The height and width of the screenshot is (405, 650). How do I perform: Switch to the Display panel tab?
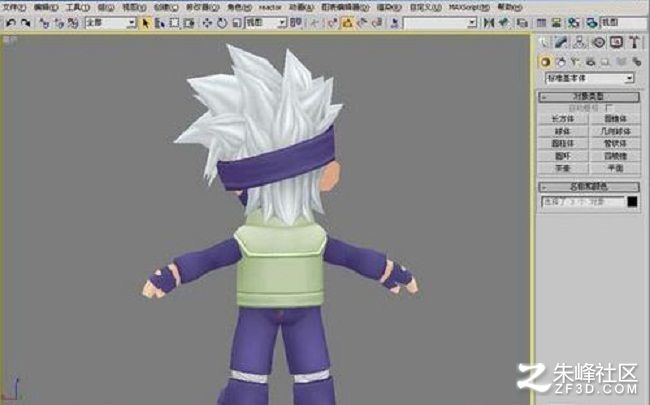617,42
